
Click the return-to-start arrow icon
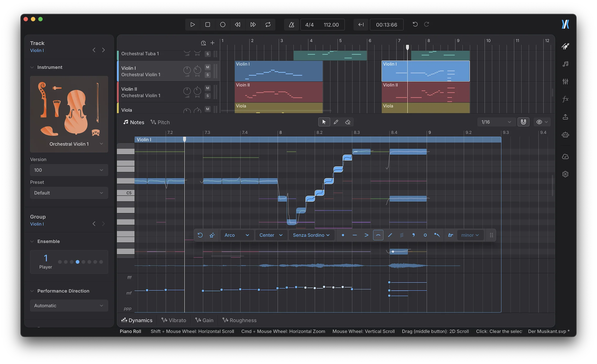[x=361, y=24]
